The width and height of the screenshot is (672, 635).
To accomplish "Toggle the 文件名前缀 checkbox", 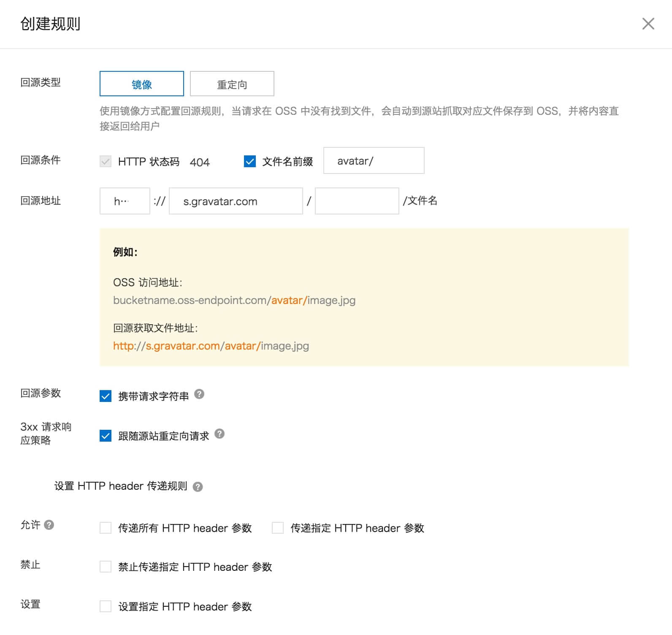I will click(250, 161).
